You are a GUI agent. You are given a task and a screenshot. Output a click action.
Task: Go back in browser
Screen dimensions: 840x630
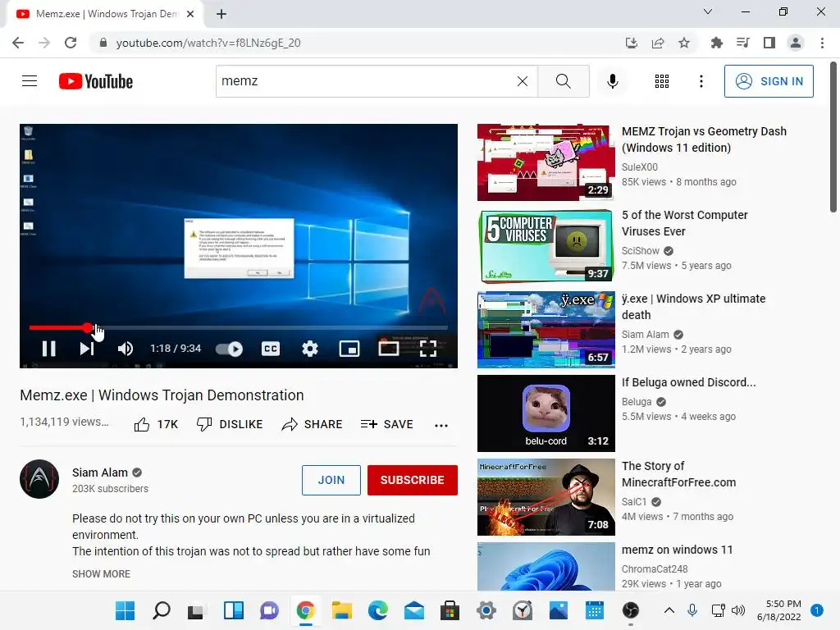pyautogui.click(x=18, y=43)
